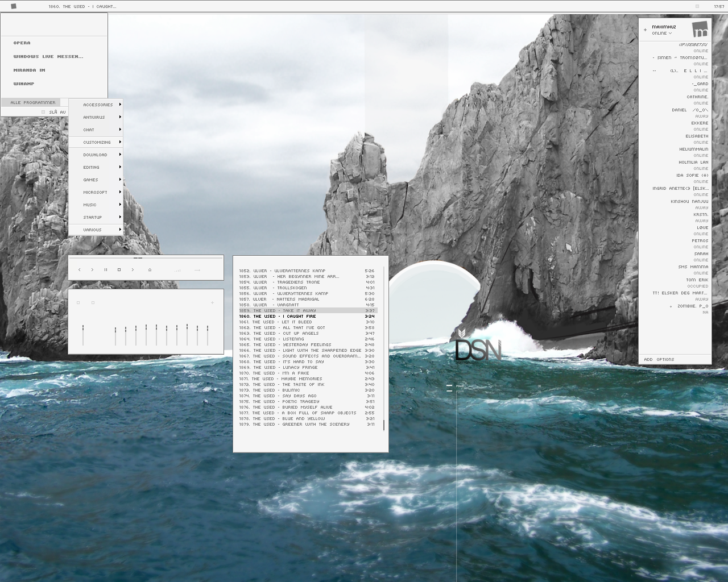Toggle the first equalizer checkbox

(78, 303)
